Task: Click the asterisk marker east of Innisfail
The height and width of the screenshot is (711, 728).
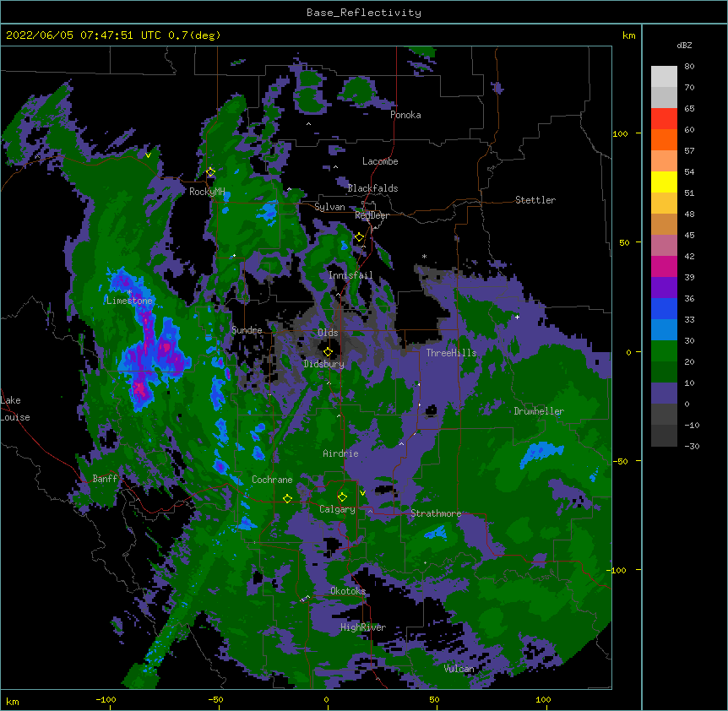Action: pos(424,257)
